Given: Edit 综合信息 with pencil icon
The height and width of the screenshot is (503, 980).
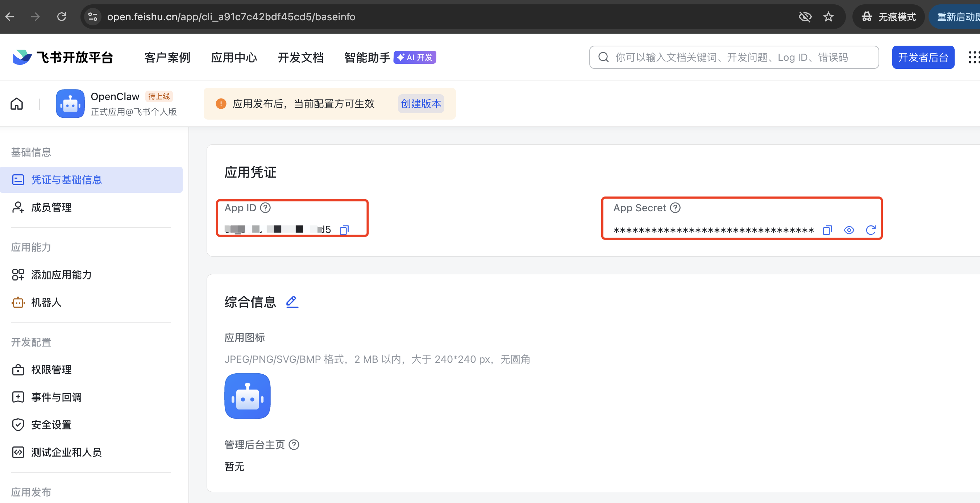Looking at the screenshot, I should pos(292,302).
